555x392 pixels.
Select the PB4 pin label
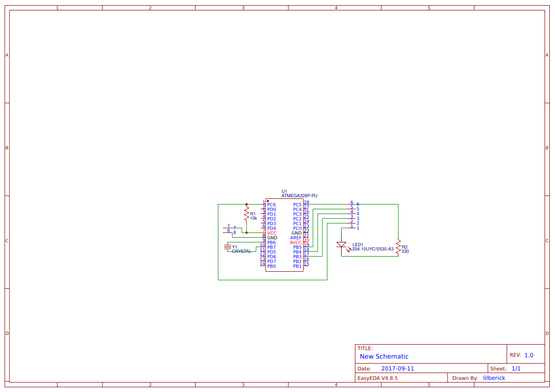pos(297,252)
